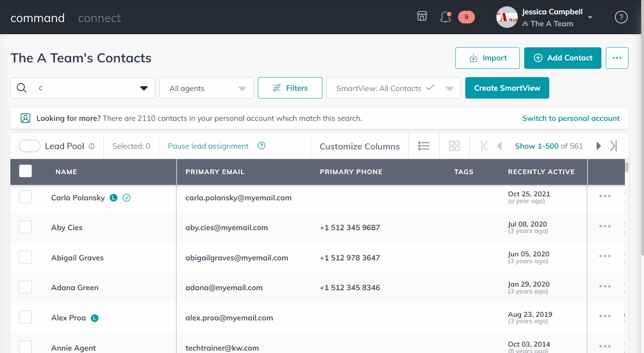Image resolution: width=644 pixels, height=353 pixels.
Task: Click Show 1-500 pagination link
Action: tap(537, 146)
